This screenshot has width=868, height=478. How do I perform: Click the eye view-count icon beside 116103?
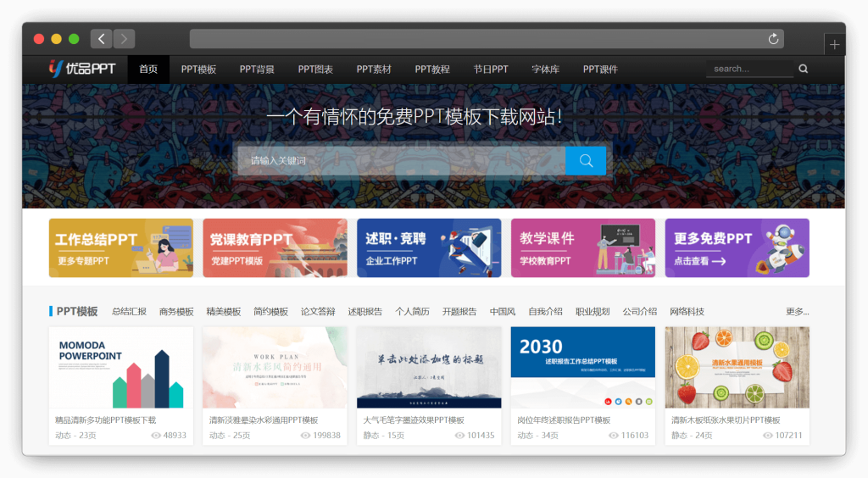614,436
